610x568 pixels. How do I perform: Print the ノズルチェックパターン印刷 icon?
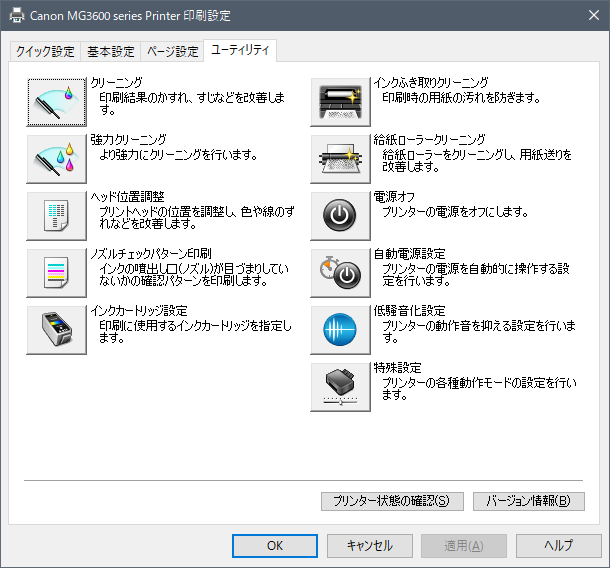56,273
